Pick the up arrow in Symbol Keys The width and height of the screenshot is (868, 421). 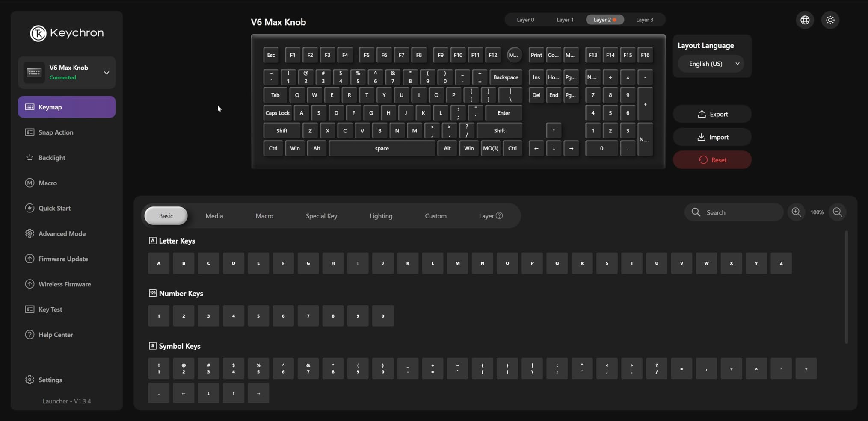(234, 393)
